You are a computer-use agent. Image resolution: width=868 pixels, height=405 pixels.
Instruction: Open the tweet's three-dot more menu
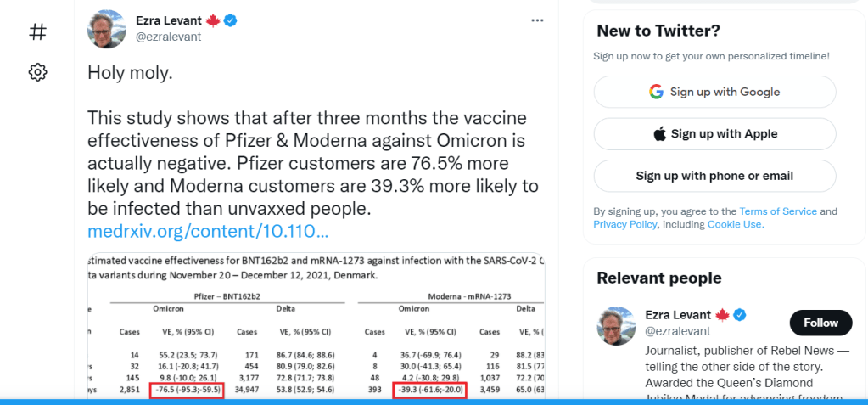[537, 20]
